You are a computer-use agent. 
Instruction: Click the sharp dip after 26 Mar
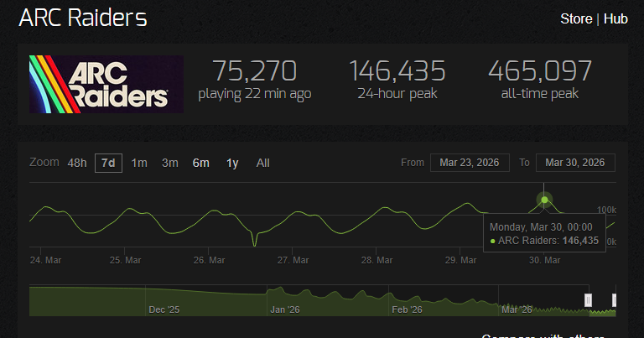click(254, 245)
